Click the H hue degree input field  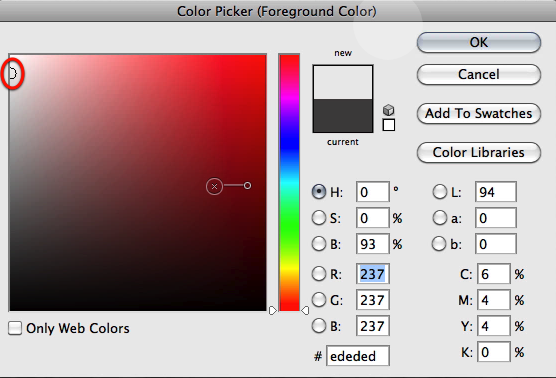click(x=373, y=192)
